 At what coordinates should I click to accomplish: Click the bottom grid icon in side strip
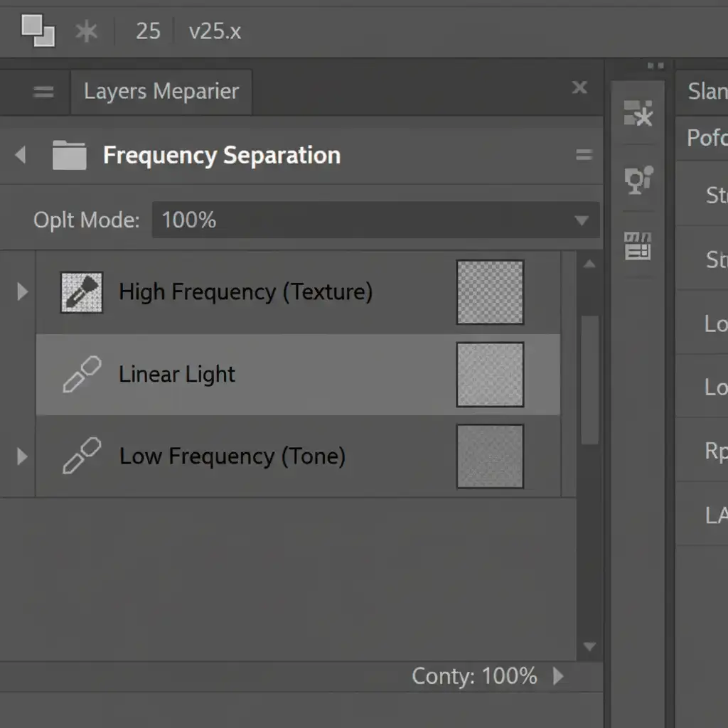638,245
